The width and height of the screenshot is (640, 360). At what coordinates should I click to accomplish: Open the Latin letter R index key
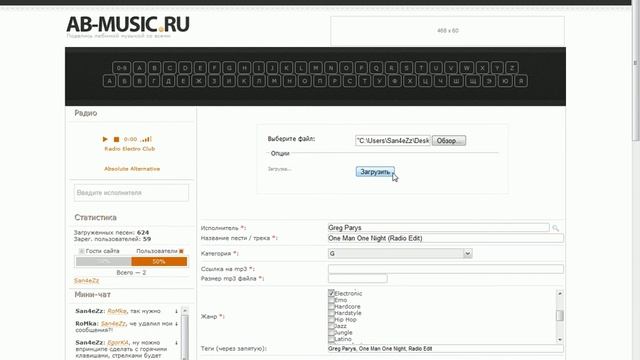[391, 68]
